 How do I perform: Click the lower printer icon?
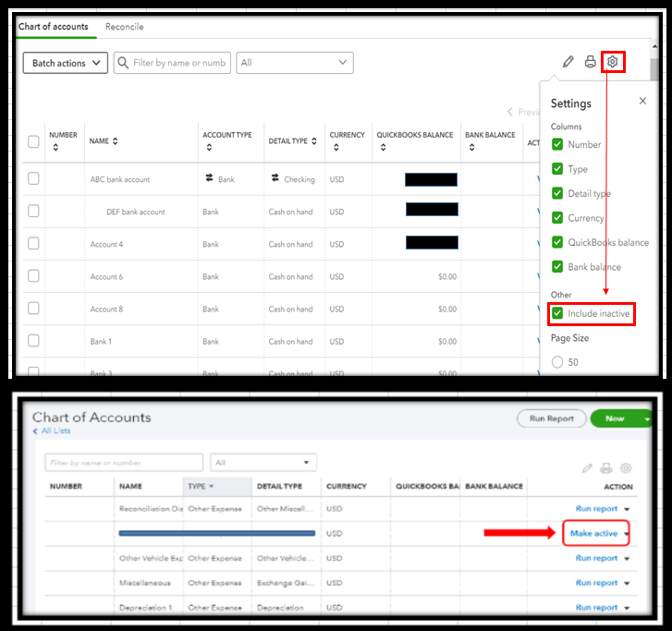[606, 468]
